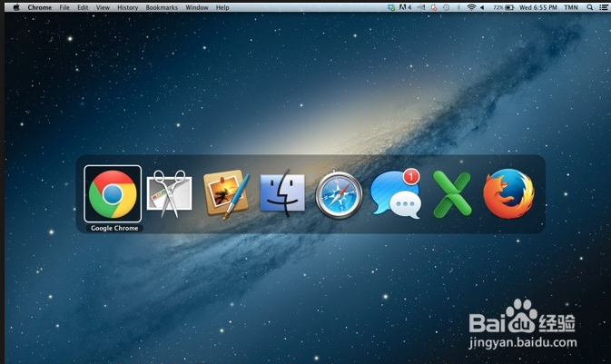This screenshot has height=364, width=611.
Task: Open the View menu
Action: [103, 7]
